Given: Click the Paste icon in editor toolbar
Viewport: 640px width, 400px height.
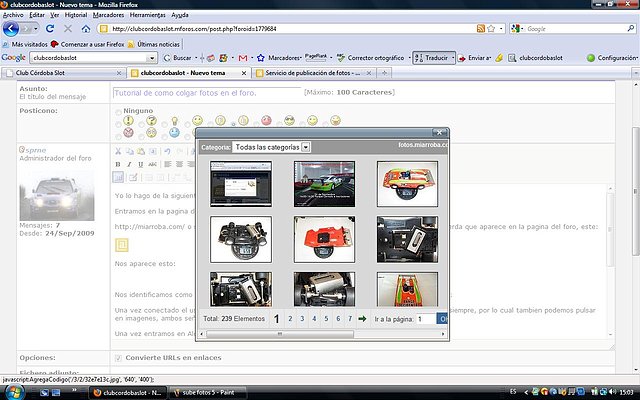Looking at the screenshot, I should (141, 151).
